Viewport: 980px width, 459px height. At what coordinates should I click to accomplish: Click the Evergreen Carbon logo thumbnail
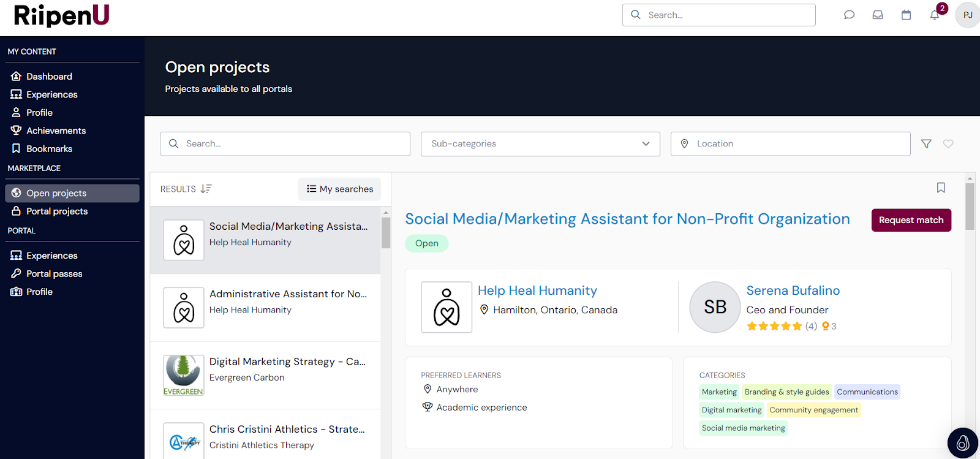pyautogui.click(x=184, y=375)
